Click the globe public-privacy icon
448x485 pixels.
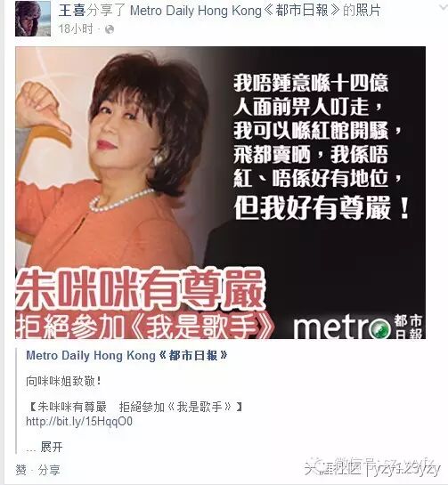click(110, 29)
